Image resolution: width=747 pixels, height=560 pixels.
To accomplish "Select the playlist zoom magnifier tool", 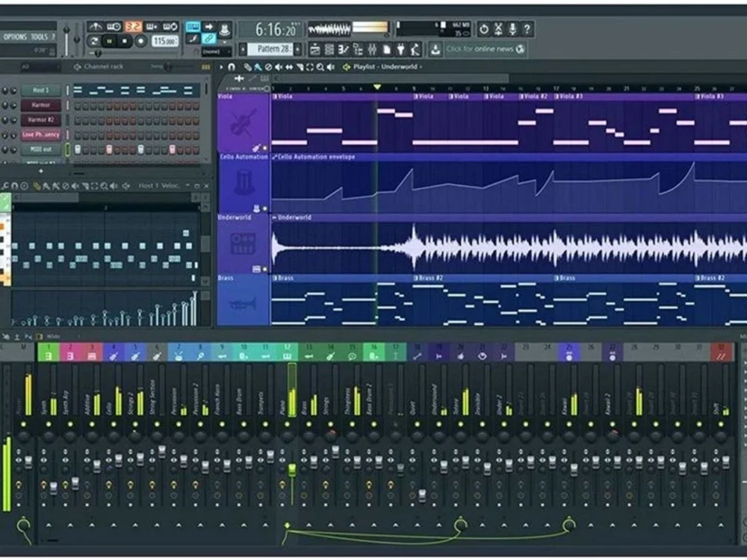I will click(320, 67).
